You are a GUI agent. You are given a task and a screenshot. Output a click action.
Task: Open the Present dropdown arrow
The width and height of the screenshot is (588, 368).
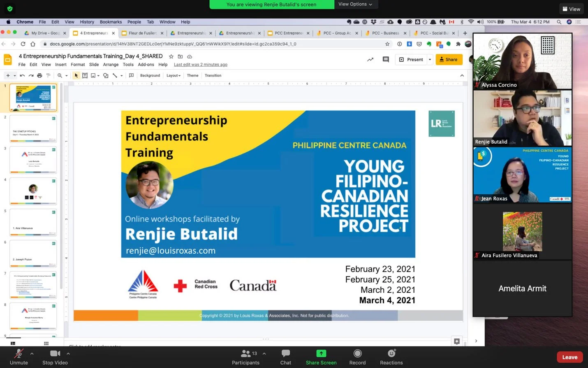pyautogui.click(x=430, y=59)
